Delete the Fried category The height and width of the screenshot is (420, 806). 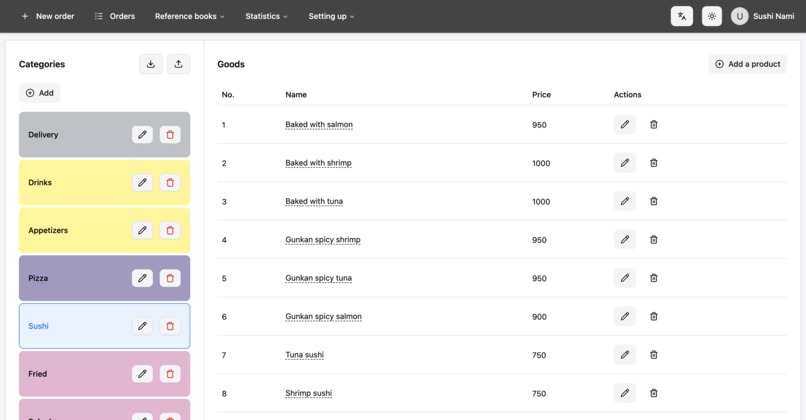[170, 374]
